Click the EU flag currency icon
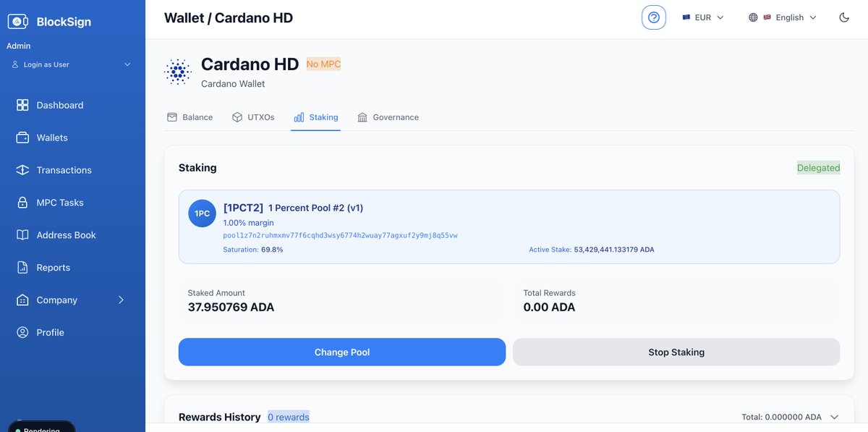This screenshot has width=868, height=432. [x=686, y=17]
